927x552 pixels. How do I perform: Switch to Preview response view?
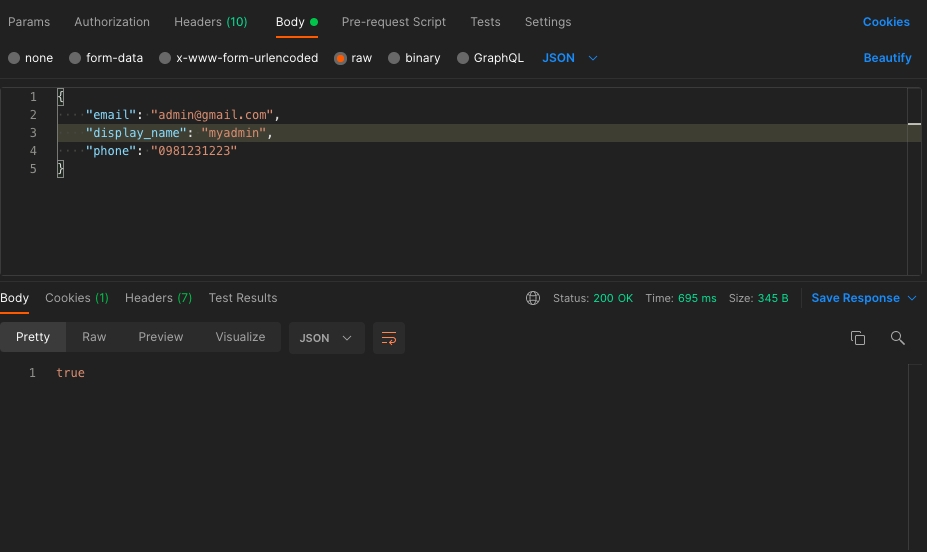pyautogui.click(x=161, y=337)
